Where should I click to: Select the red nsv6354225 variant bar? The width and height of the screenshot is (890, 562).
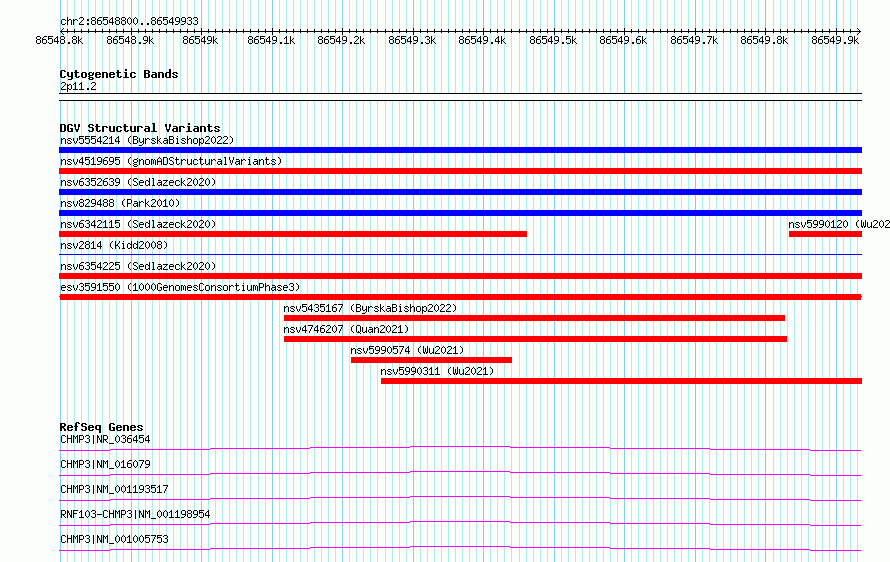[x=460, y=276]
